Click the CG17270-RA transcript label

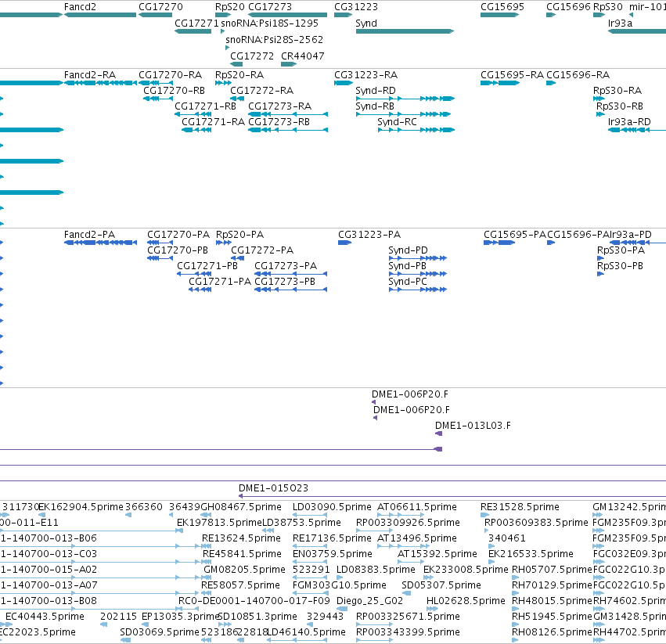[x=171, y=75]
